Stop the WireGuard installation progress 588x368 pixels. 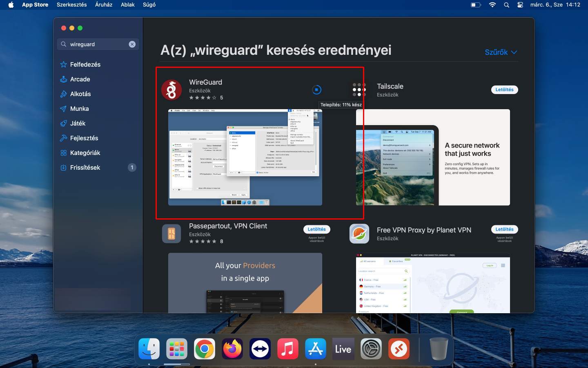pos(316,90)
